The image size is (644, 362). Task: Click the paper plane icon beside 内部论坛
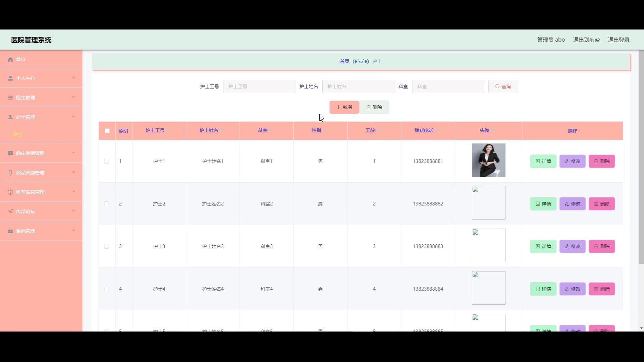pos(10,212)
